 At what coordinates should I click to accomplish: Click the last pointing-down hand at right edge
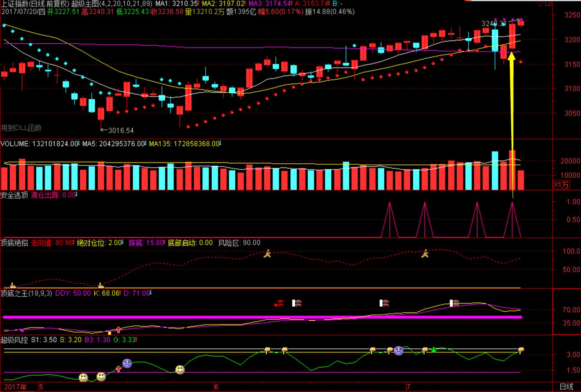521,350
